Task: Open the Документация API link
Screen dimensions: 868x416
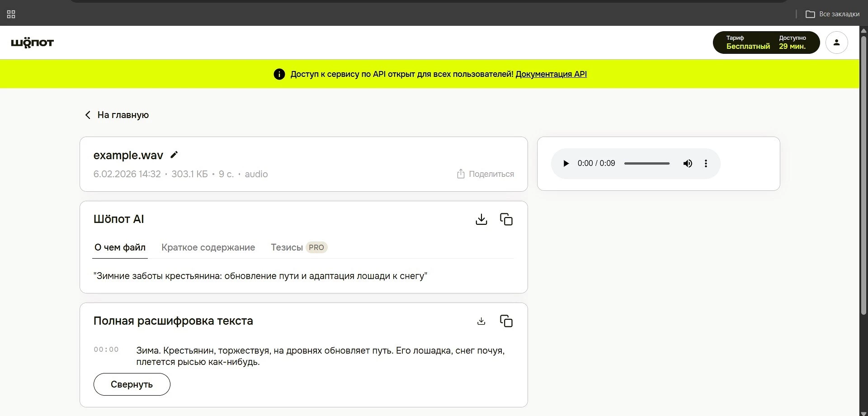Action: (551, 74)
